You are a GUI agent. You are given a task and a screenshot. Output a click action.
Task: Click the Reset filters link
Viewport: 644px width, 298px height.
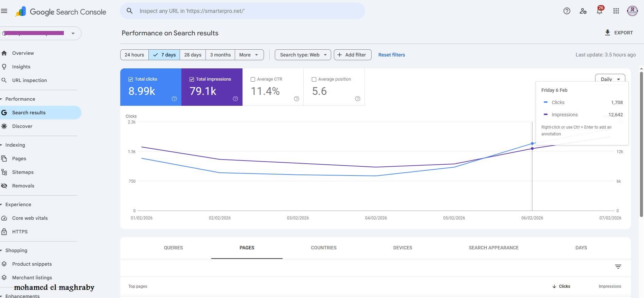click(x=391, y=55)
